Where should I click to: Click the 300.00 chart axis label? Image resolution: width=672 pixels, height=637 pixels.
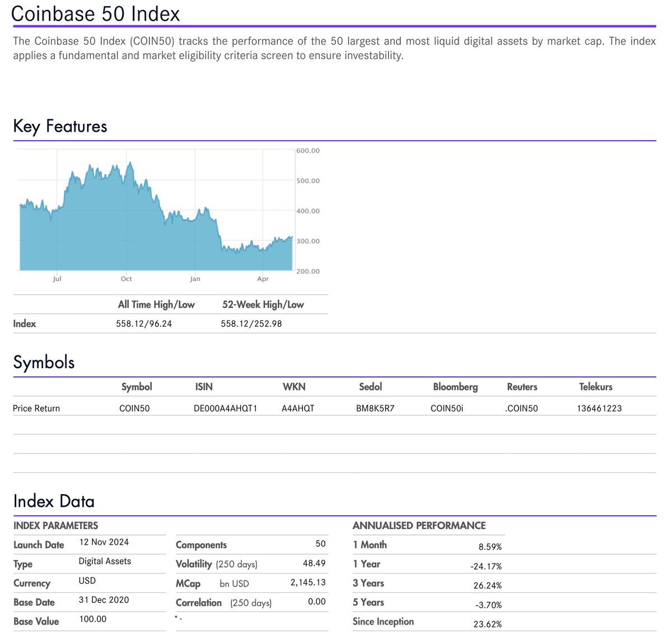308,241
